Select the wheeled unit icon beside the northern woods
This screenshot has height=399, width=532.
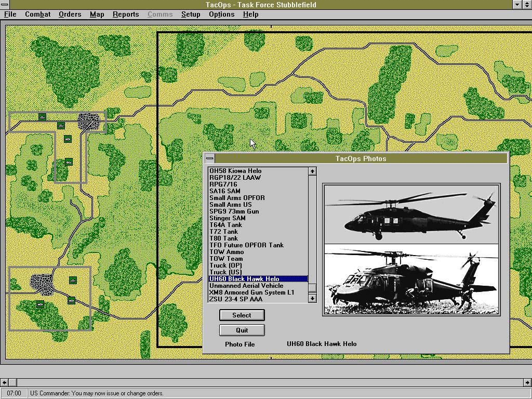pyautogui.click(x=69, y=162)
